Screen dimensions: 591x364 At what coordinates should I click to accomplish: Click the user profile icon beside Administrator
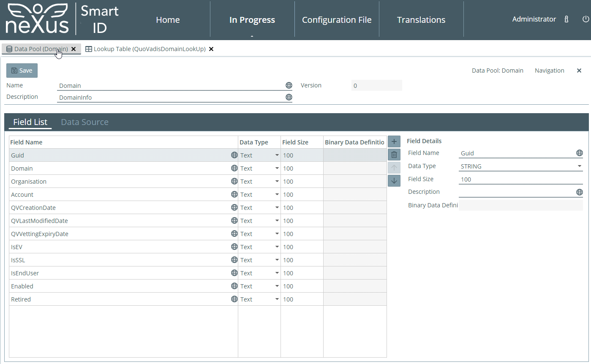tap(566, 19)
